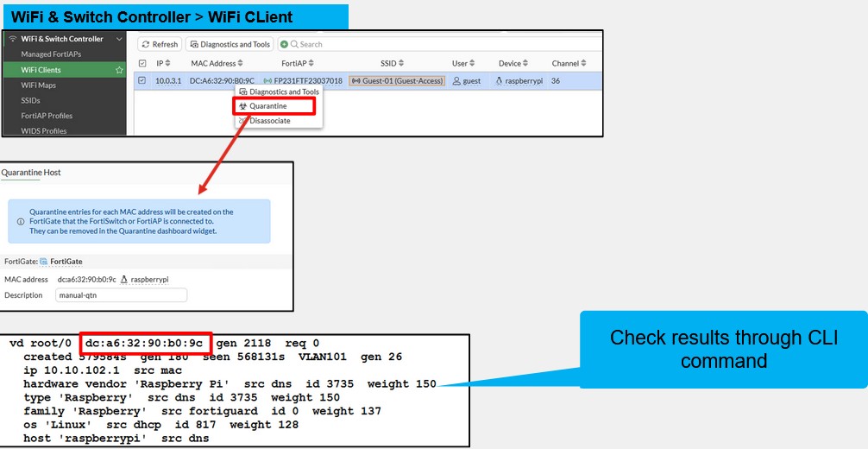Click the FortiGate name in Quarantine Host
The image size is (868, 449).
(66, 262)
